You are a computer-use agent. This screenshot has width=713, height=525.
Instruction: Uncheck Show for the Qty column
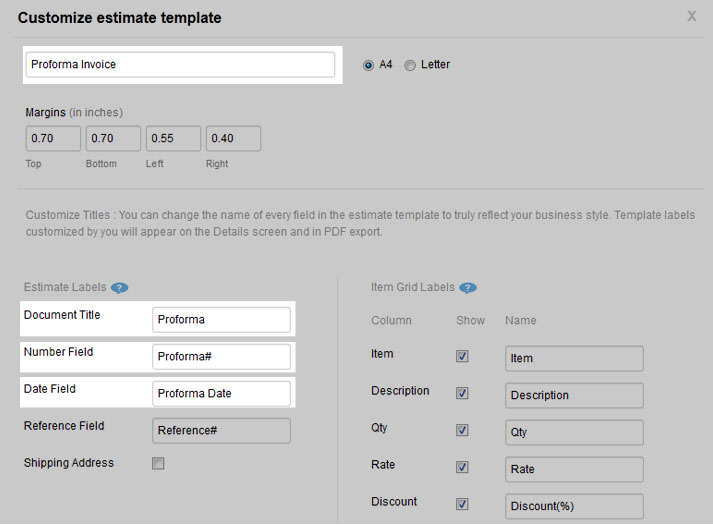click(x=462, y=430)
